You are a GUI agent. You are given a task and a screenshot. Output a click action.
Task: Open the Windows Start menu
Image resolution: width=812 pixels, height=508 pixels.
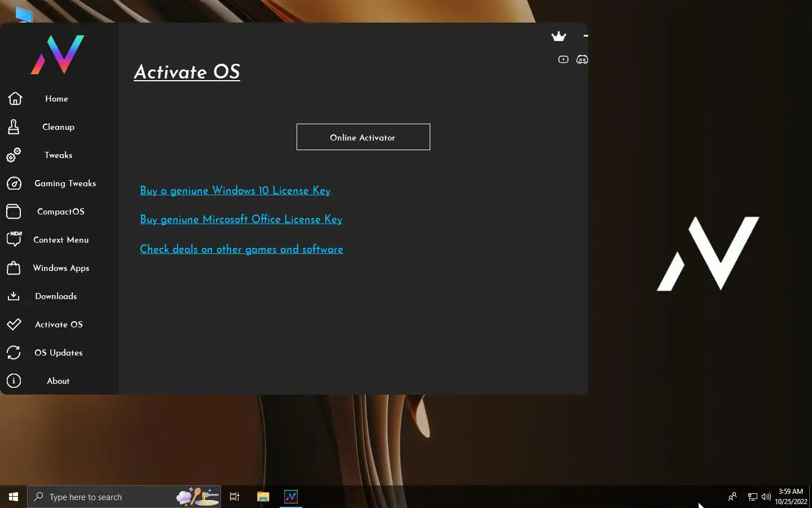[14, 497]
